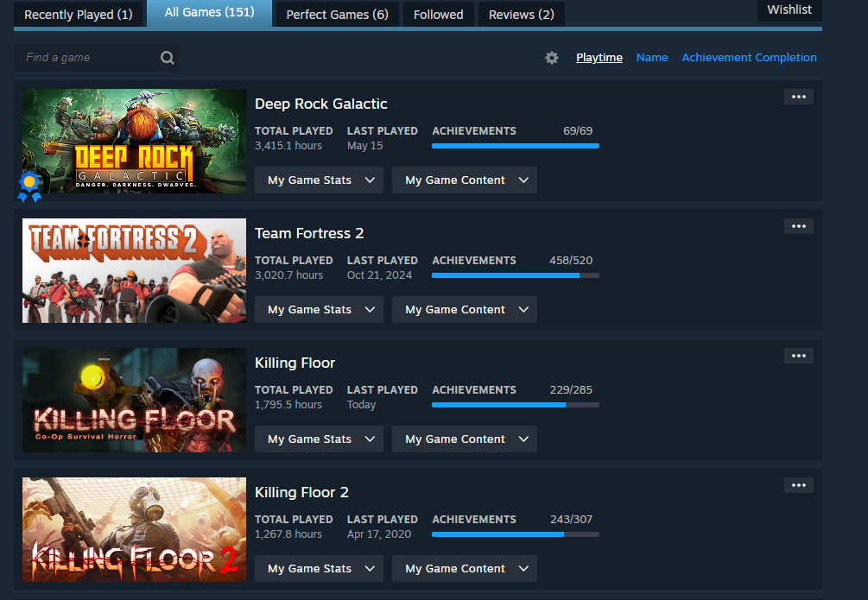
Task: Open the Killing Floor title link
Action: 295,363
